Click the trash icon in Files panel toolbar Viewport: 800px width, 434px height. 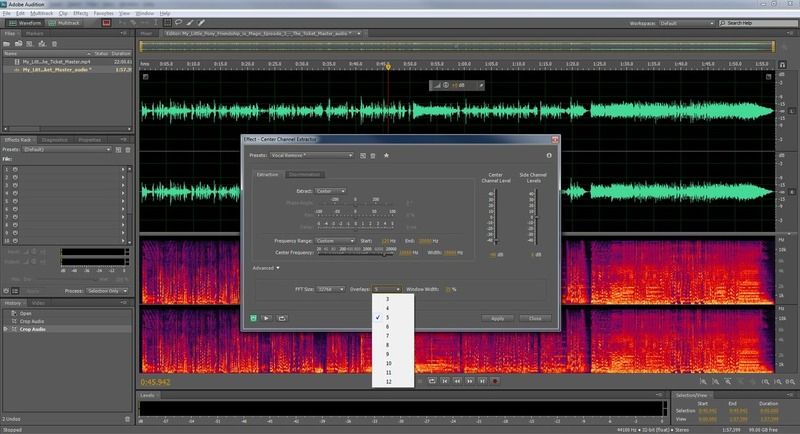coord(55,44)
